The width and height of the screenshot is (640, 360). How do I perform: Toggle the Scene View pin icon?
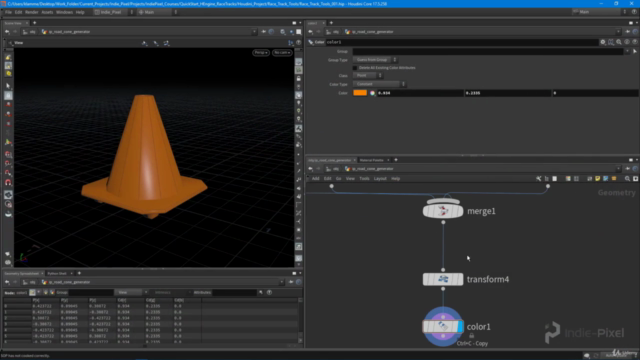pos(264,32)
